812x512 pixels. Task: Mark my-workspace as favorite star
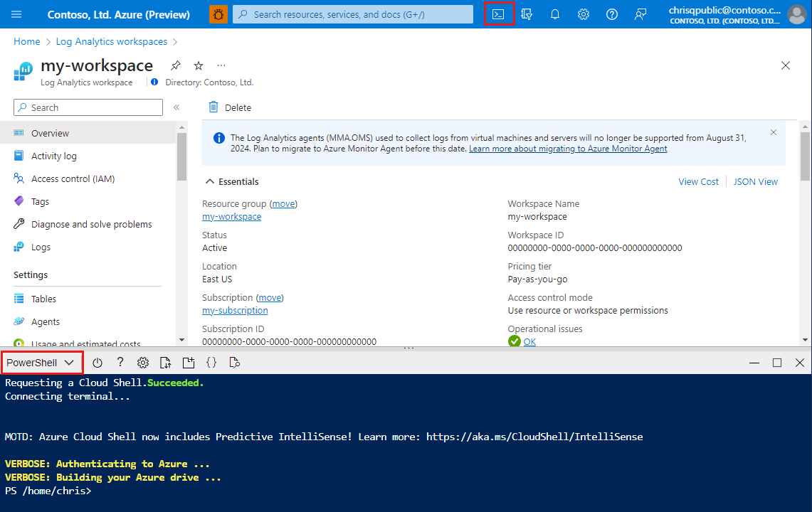199,65
